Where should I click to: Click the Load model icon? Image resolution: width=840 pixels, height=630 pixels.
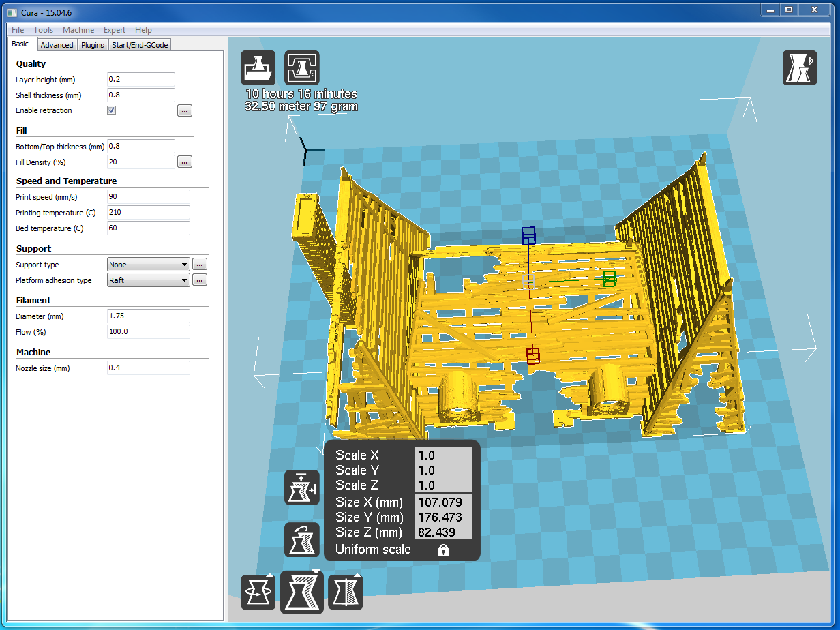click(258, 67)
